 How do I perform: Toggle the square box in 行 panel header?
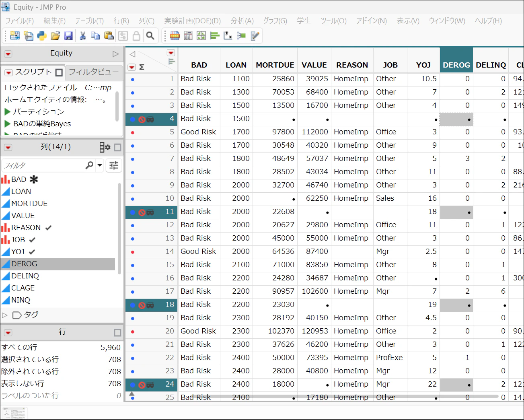click(x=117, y=333)
